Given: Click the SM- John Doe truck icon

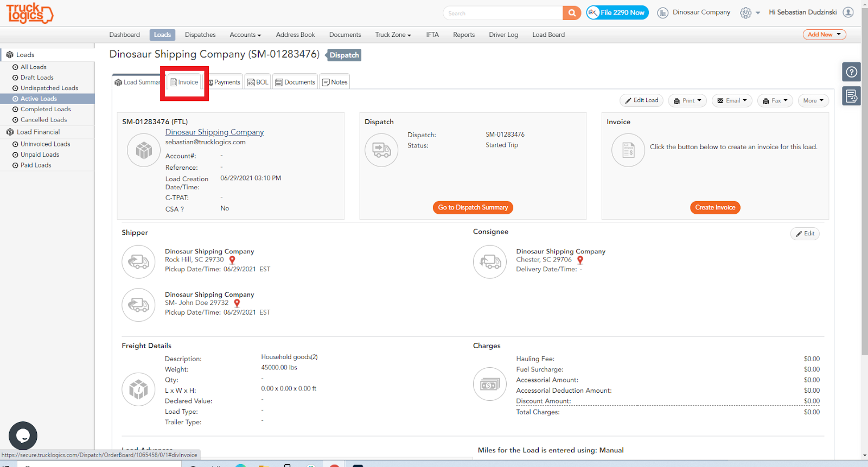Looking at the screenshot, I should [x=138, y=305].
